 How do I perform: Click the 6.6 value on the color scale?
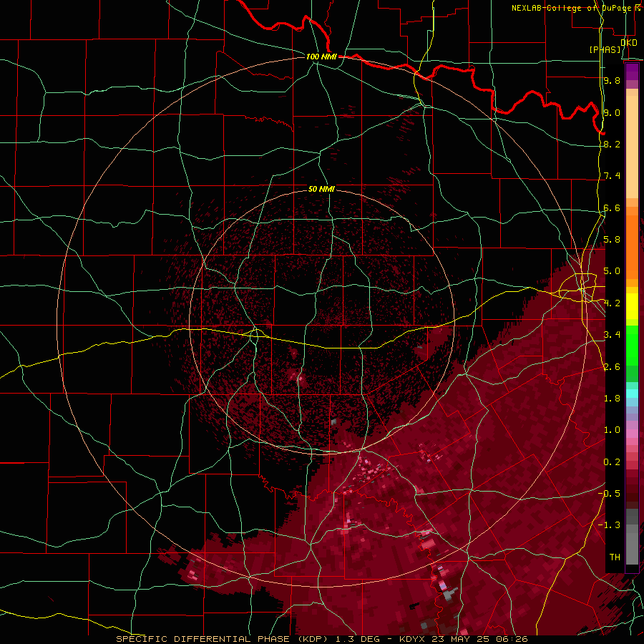coord(612,208)
